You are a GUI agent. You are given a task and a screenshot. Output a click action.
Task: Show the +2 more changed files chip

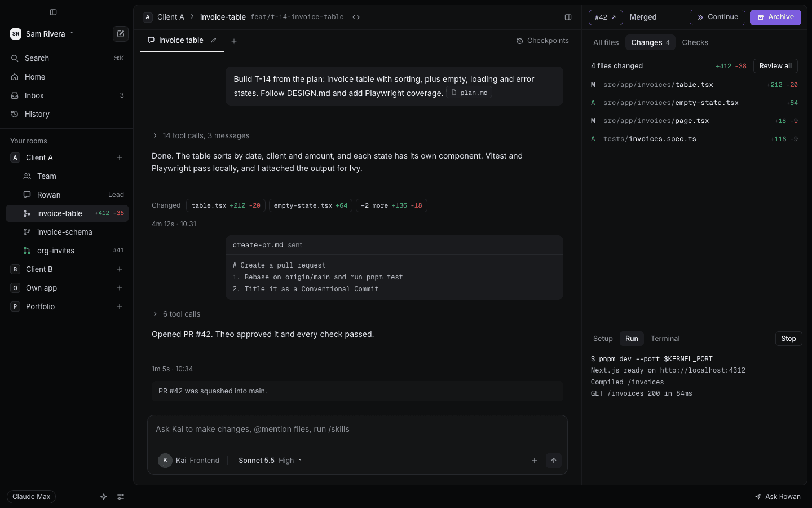391,205
